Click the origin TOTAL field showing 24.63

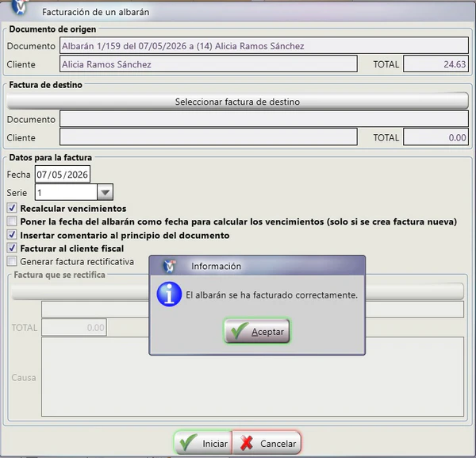point(436,64)
